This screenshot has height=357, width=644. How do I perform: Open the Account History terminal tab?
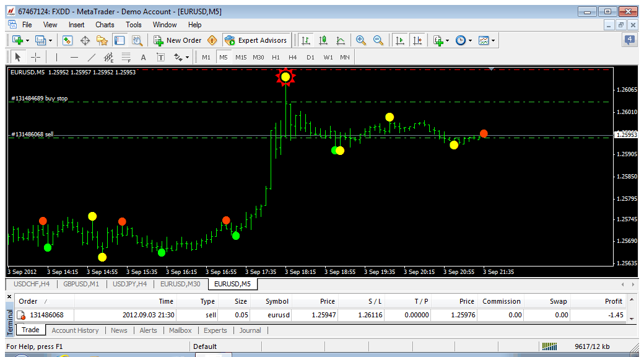[75, 330]
